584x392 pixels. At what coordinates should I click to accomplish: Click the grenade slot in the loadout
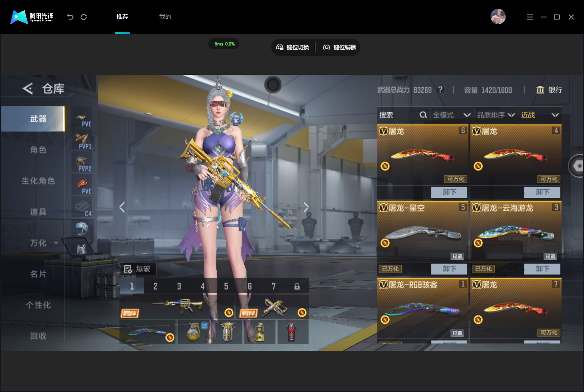click(193, 332)
